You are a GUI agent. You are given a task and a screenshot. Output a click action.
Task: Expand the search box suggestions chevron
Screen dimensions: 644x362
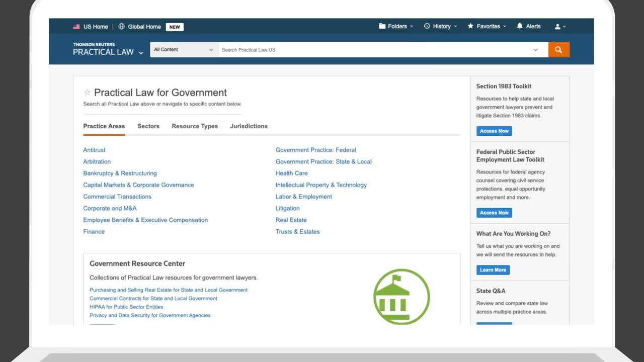point(535,50)
